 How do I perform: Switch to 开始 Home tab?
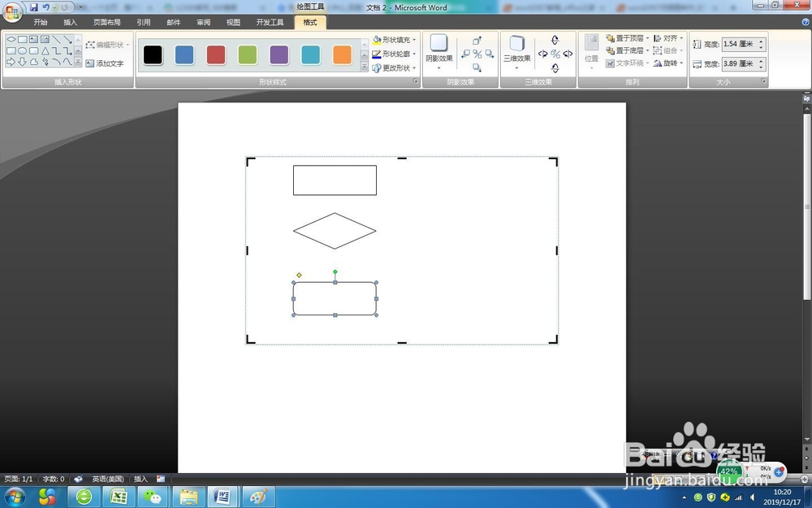[x=41, y=22]
